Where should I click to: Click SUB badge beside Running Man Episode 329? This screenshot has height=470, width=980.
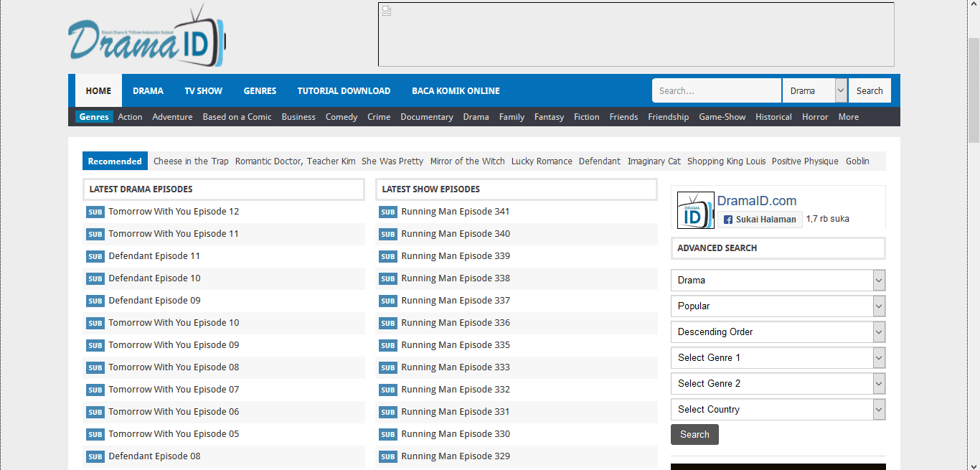(388, 456)
